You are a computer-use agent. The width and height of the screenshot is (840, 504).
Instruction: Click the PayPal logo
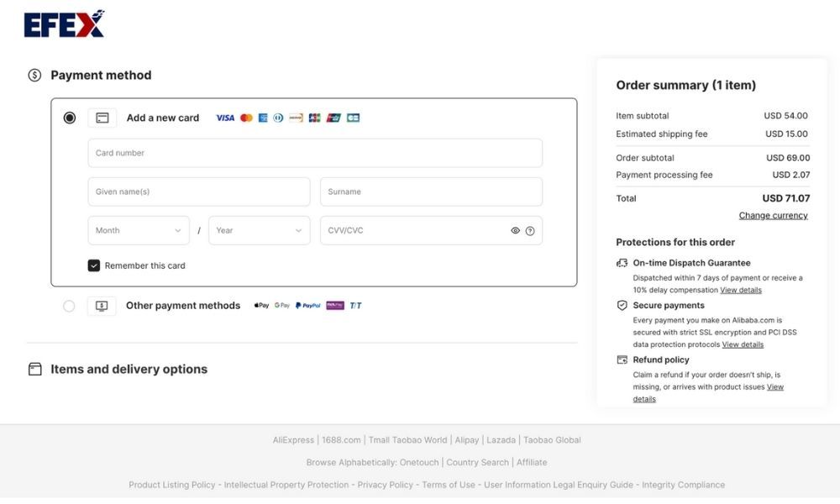pyautogui.click(x=308, y=306)
